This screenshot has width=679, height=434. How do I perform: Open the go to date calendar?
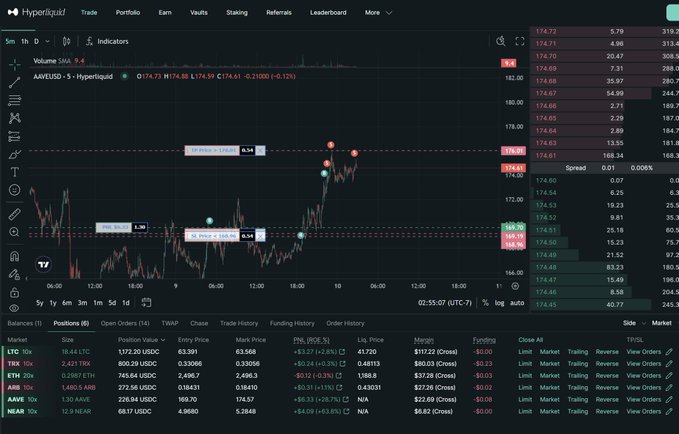coord(146,302)
